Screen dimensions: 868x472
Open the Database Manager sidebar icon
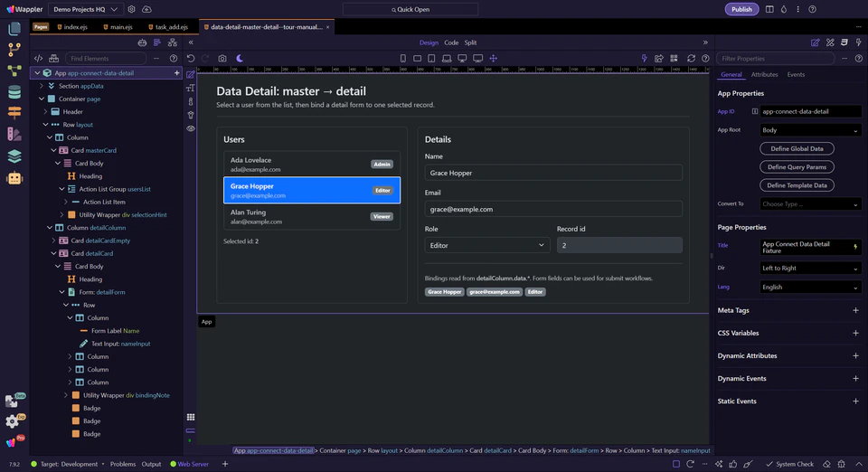14,92
